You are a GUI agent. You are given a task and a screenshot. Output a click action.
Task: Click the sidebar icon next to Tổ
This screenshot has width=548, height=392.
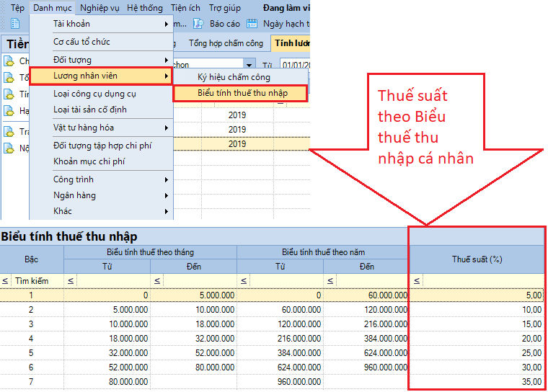[9, 77]
